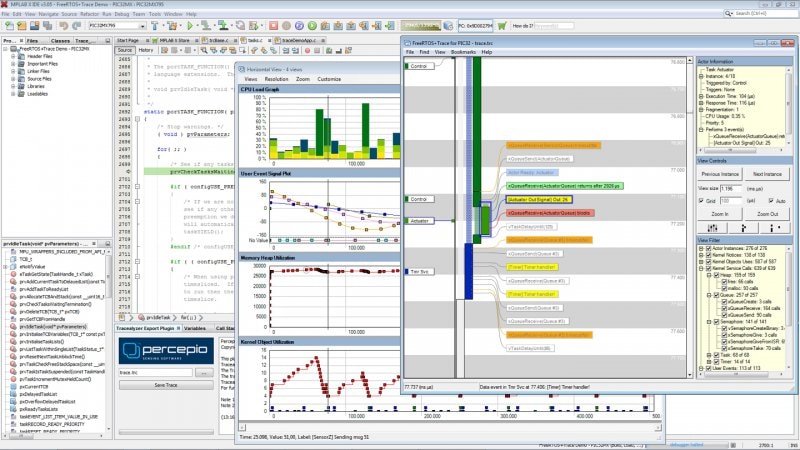Click the View size input field
The height and width of the screenshot is (450, 800).
tap(730, 188)
